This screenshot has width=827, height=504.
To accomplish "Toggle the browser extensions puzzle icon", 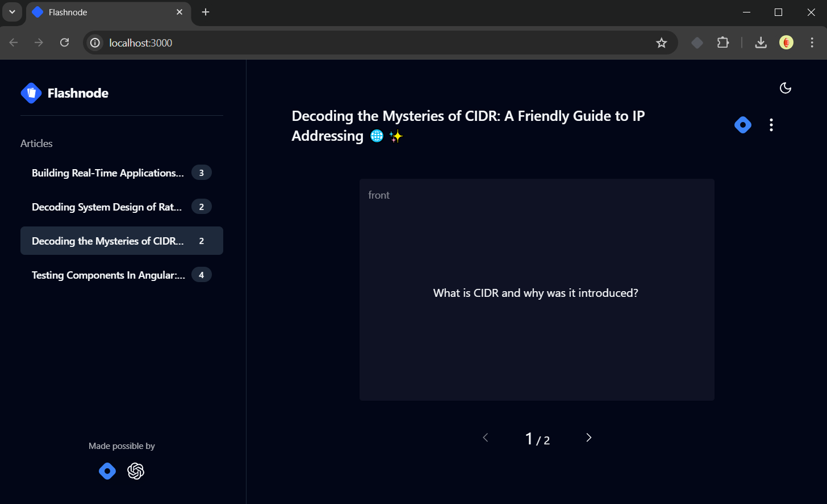I will pyautogui.click(x=722, y=42).
